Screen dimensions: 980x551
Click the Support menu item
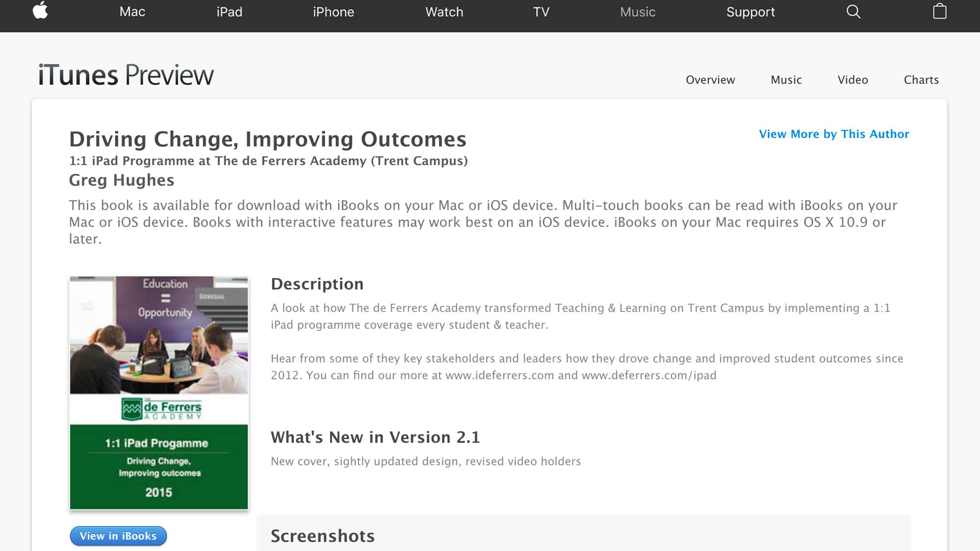point(751,12)
